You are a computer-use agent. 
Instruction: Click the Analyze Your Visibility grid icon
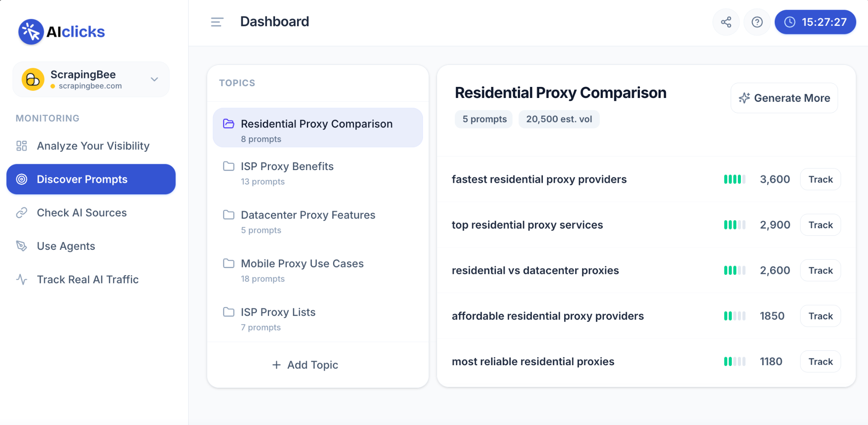click(22, 146)
